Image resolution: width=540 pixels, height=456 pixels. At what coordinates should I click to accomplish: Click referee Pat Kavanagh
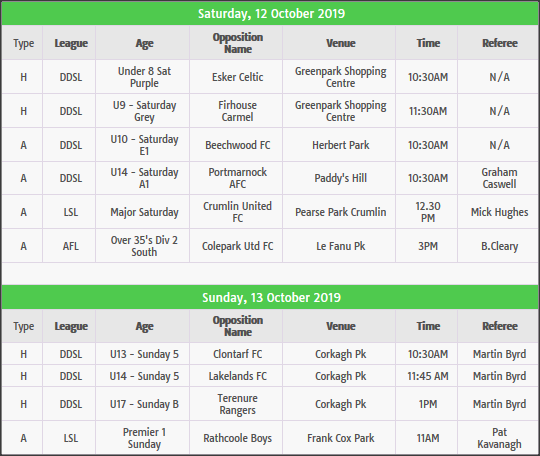click(x=499, y=438)
